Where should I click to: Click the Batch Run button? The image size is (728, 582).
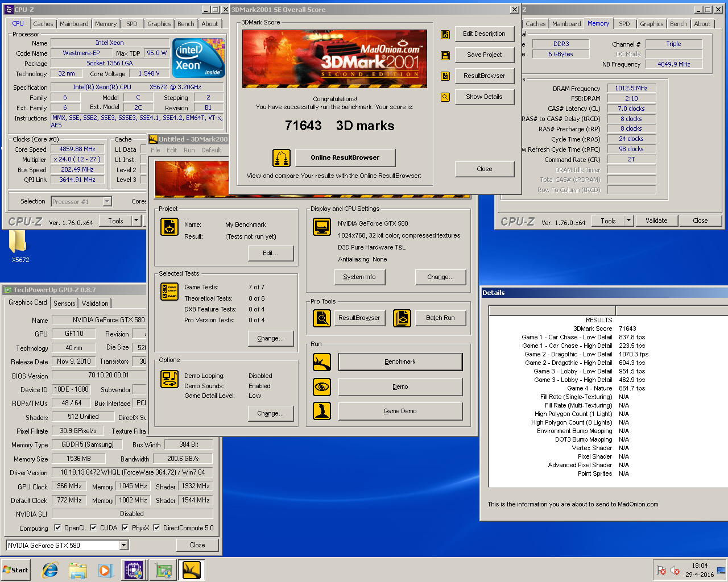point(440,318)
